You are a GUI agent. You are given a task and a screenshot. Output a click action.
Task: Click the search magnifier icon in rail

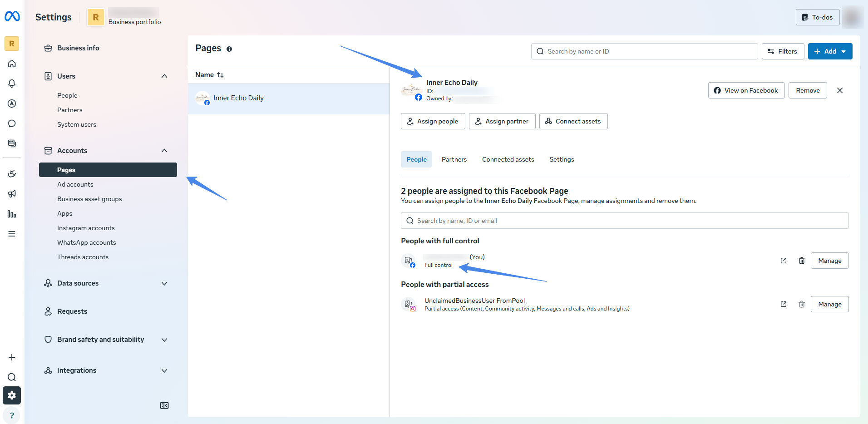(12, 377)
